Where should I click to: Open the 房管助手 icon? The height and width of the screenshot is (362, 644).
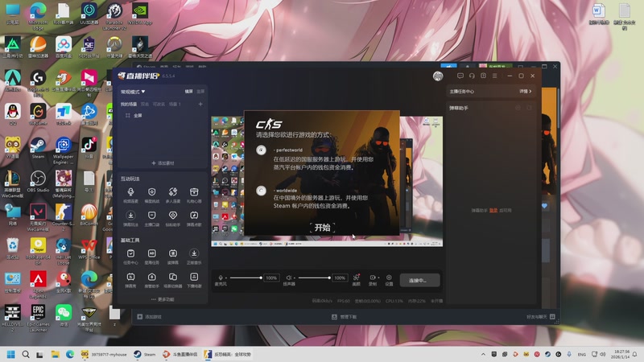coord(151,277)
